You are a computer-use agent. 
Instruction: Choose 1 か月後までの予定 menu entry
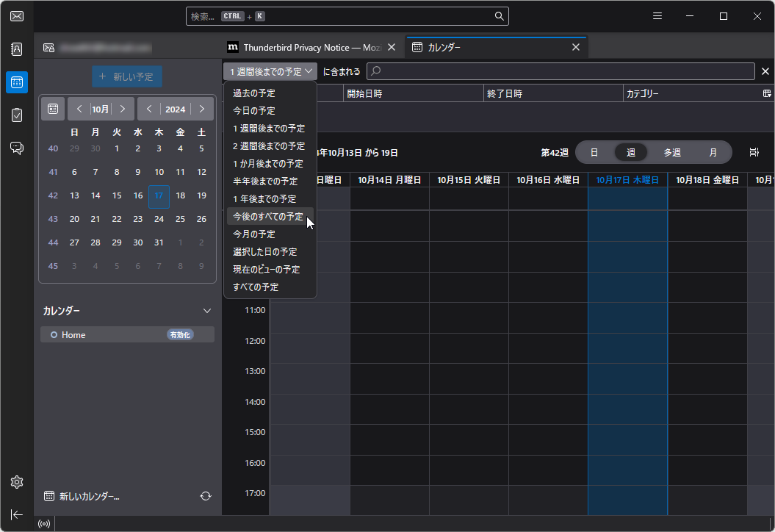(x=270, y=164)
